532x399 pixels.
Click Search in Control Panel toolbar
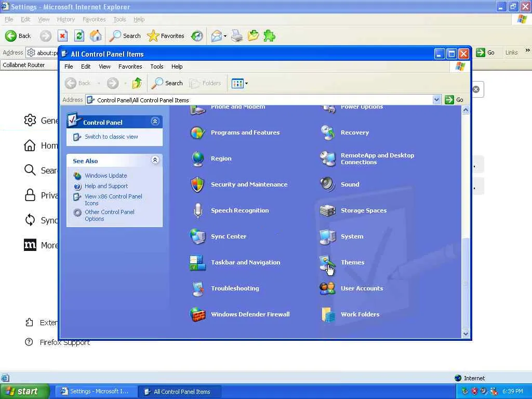[x=167, y=83]
